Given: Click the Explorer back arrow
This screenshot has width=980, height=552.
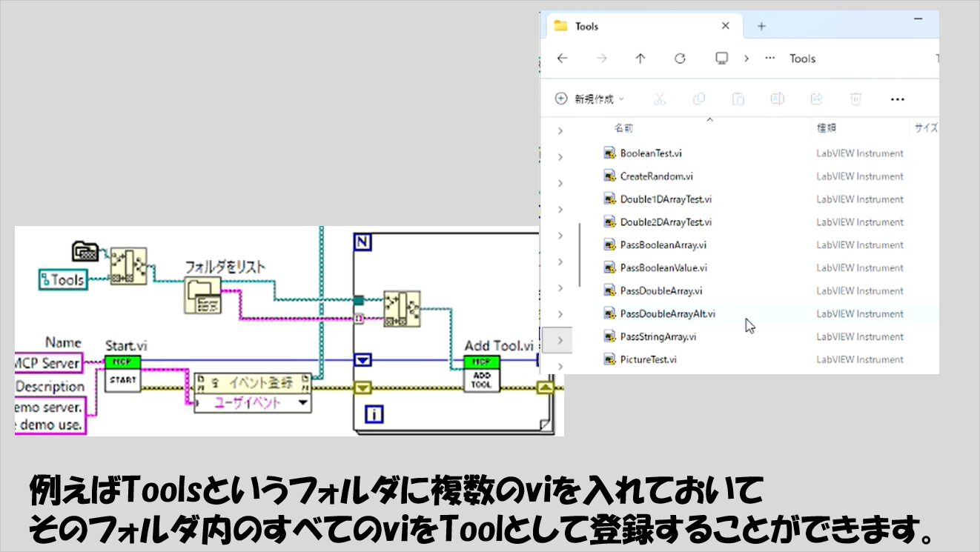Looking at the screenshot, I should point(562,59).
